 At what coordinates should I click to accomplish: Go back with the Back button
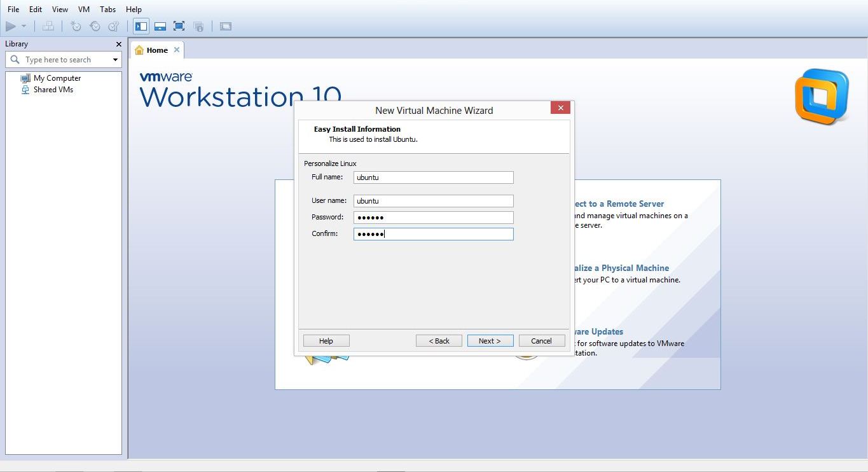coord(439,341)
